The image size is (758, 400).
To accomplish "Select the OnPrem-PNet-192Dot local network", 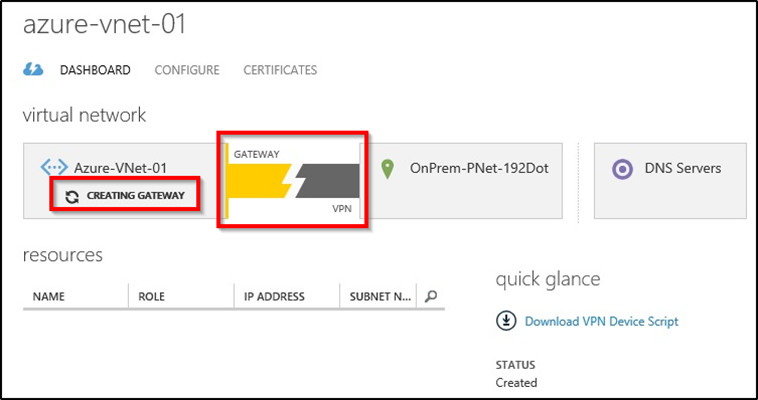I will coord(479,168).
